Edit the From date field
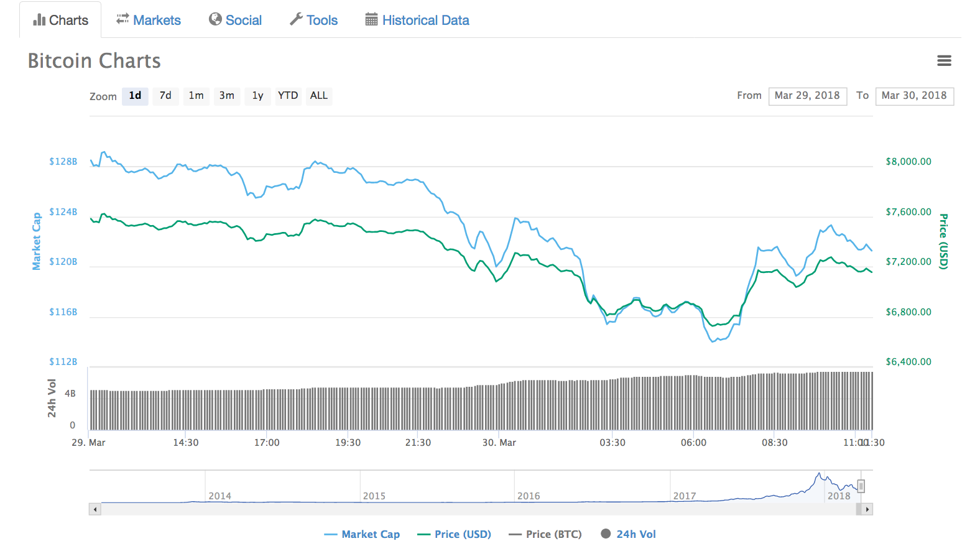Image resolution: width=980 pixels, height=541 pixels. tap(808, 96)
